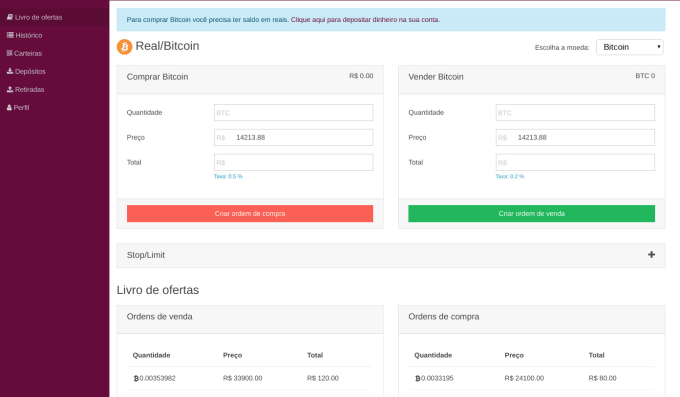Click the Carteiras wallet icon in sidebar

click(10, 53)
